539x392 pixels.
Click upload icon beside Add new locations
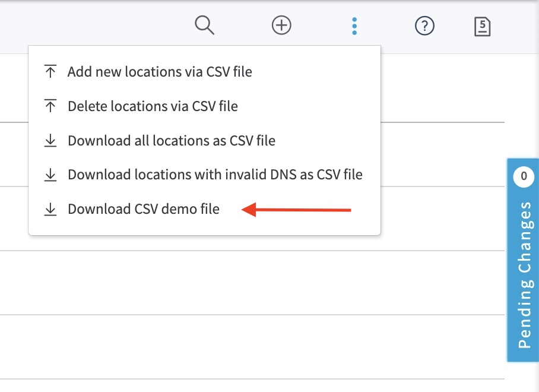[51, 72]
